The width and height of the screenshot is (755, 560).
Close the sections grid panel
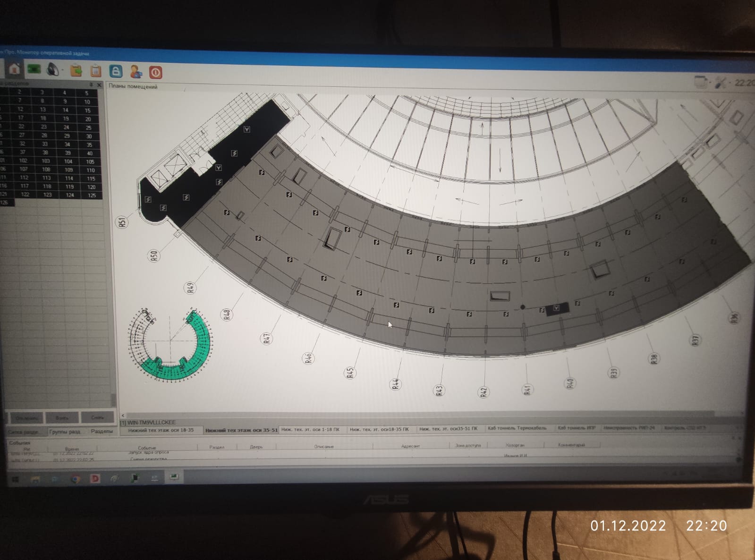(x=99, y=85)
